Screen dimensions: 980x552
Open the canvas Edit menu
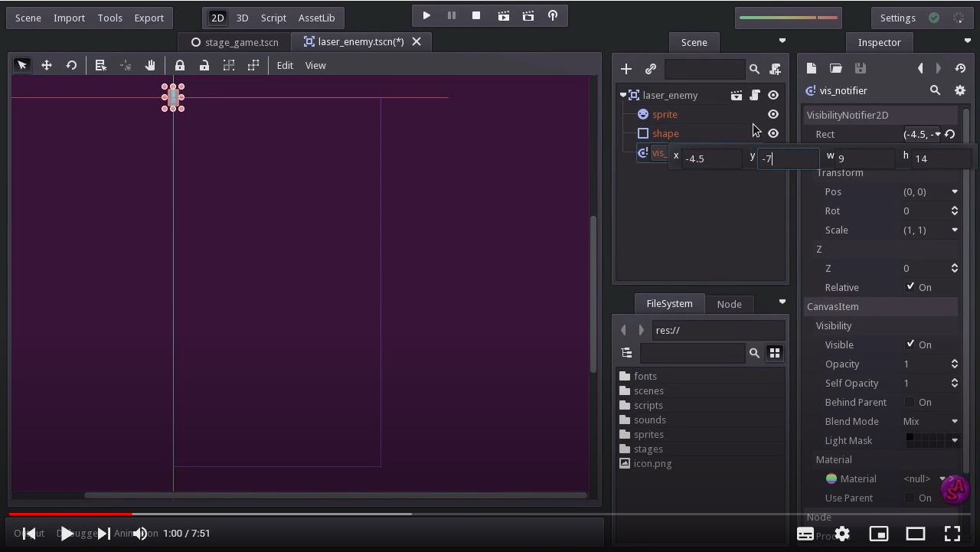(285, 65)
